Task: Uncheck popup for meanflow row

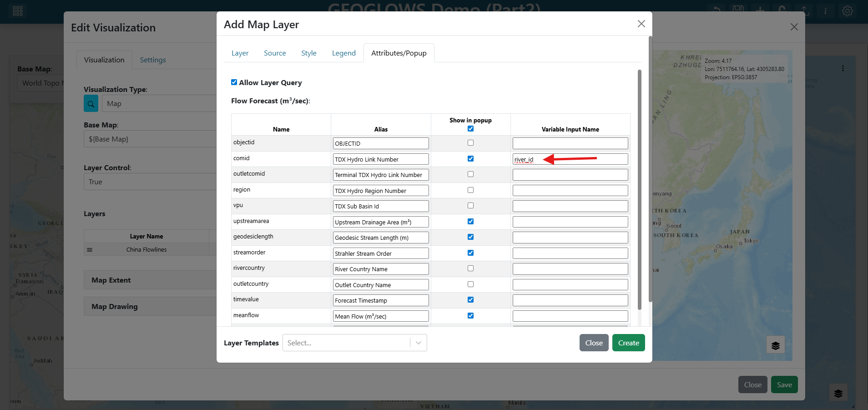Action: click(x=470, y=316)
